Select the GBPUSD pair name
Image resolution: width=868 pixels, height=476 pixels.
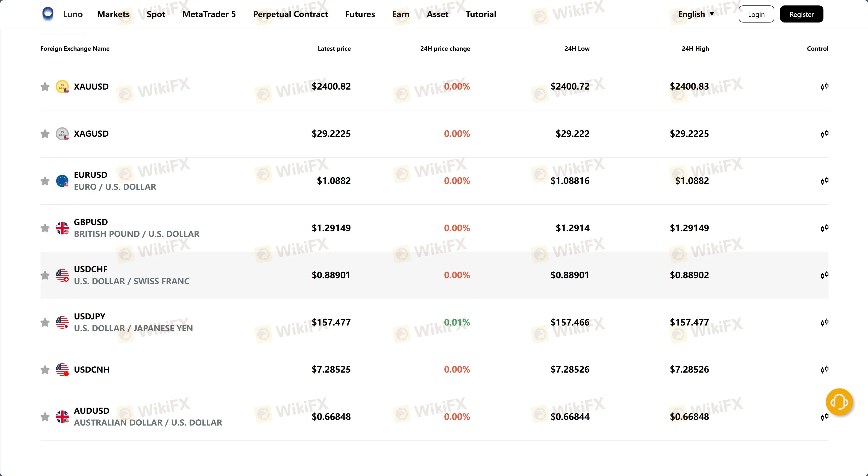click(x=91, y=222)
